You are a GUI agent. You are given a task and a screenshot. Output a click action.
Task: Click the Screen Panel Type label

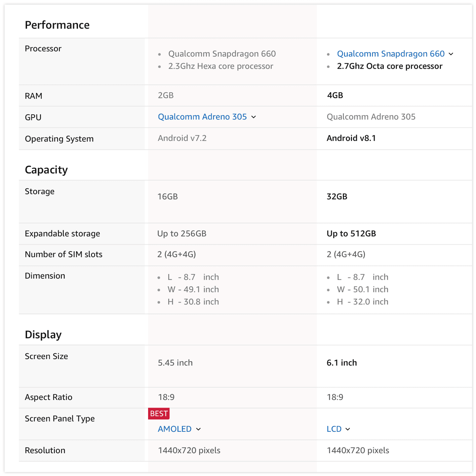[x=60, y=419]
